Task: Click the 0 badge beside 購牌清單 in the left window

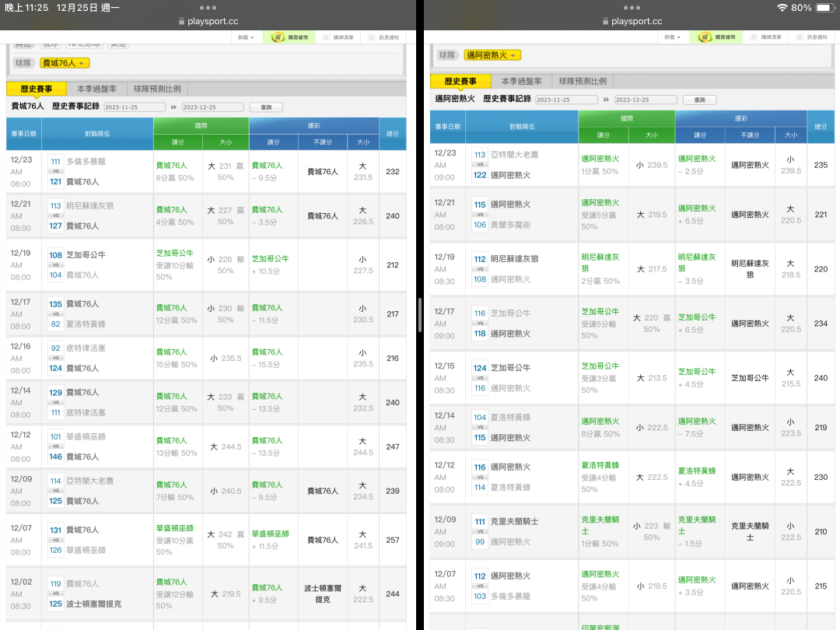Action: tap(325, 37)
